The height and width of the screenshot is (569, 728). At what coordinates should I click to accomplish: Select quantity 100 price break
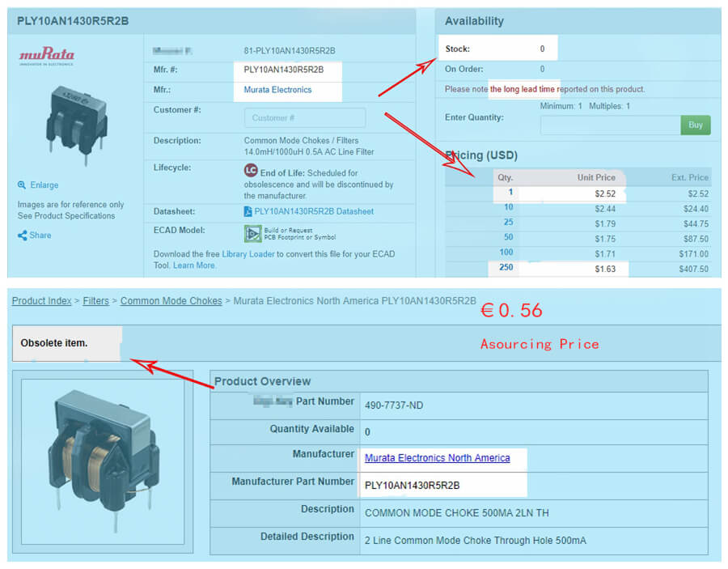[506, 253]
